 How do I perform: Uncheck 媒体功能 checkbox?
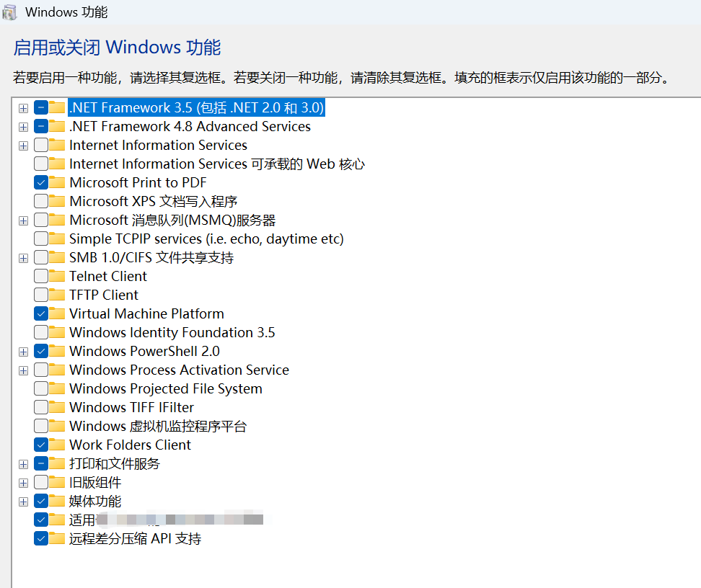(41, 502)
